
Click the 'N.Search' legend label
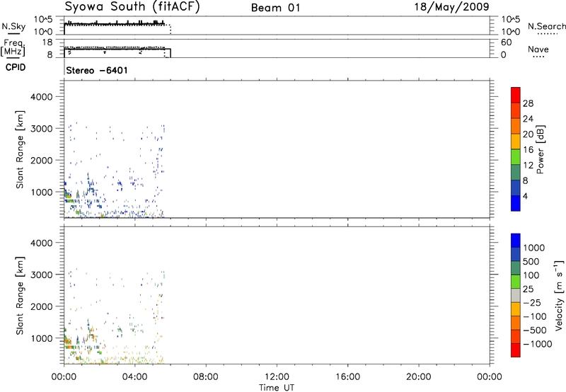[x=546, y=26]
